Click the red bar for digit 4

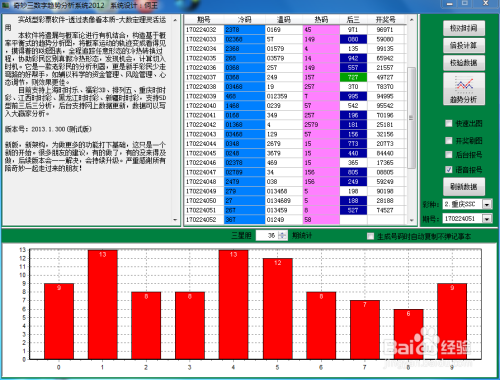click(234, 305)
